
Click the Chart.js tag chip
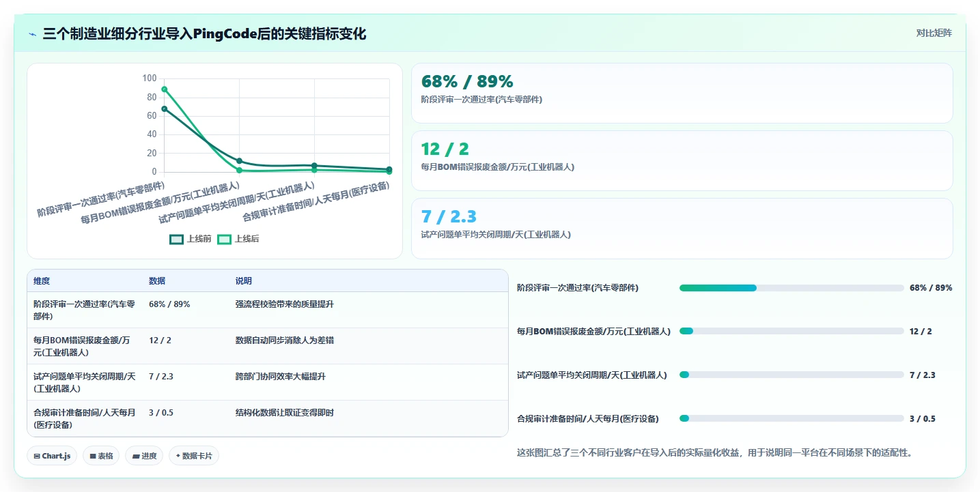(x=52, y=456)
